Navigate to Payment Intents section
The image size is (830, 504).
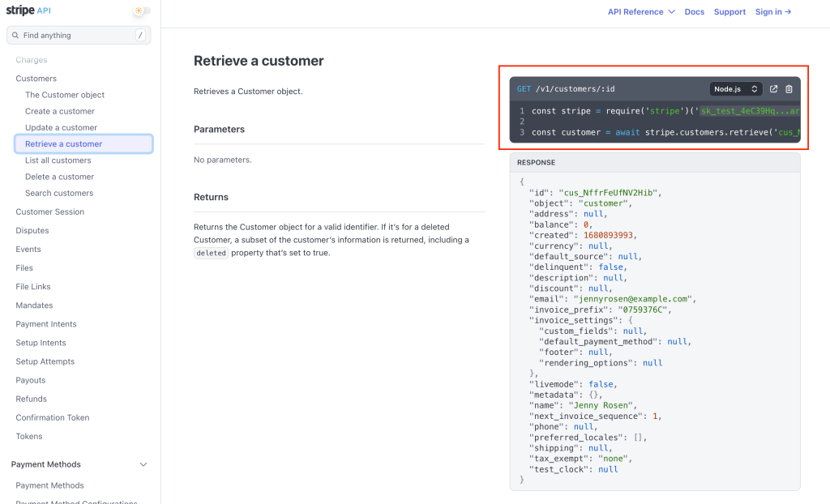pos(46,324)
